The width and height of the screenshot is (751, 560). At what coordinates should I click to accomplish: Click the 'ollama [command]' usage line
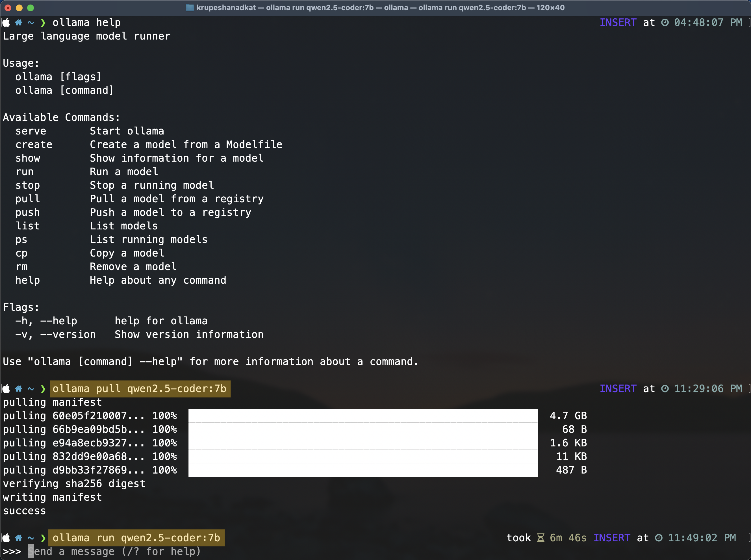point(65,90)
